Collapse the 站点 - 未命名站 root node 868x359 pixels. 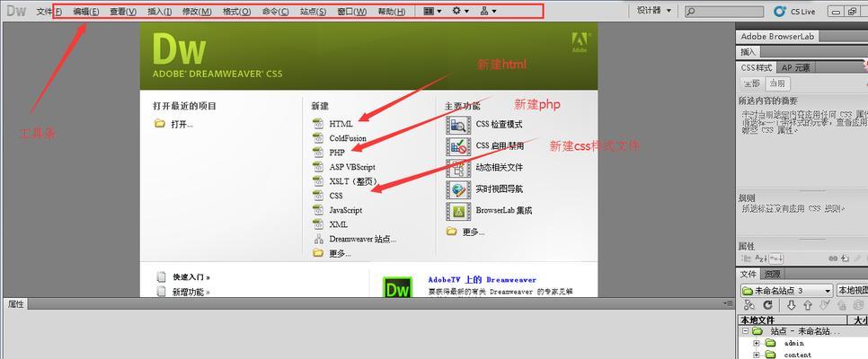click(745, 331)
